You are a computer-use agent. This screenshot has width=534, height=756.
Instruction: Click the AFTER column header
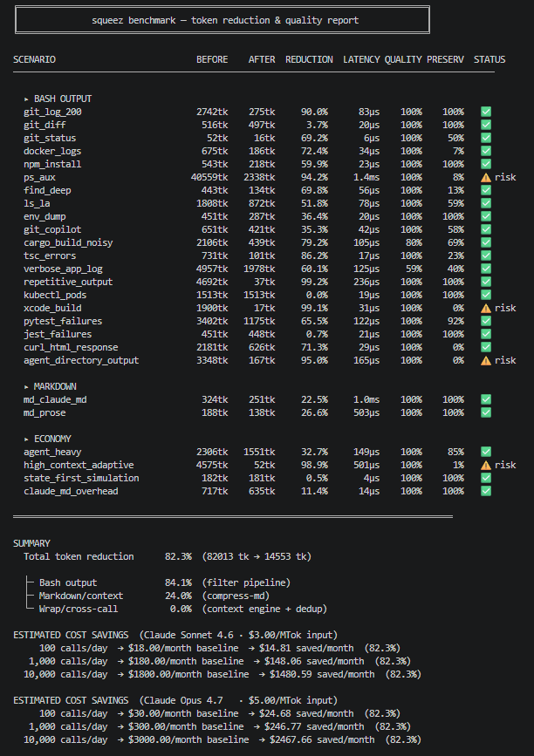pos(262,59)
